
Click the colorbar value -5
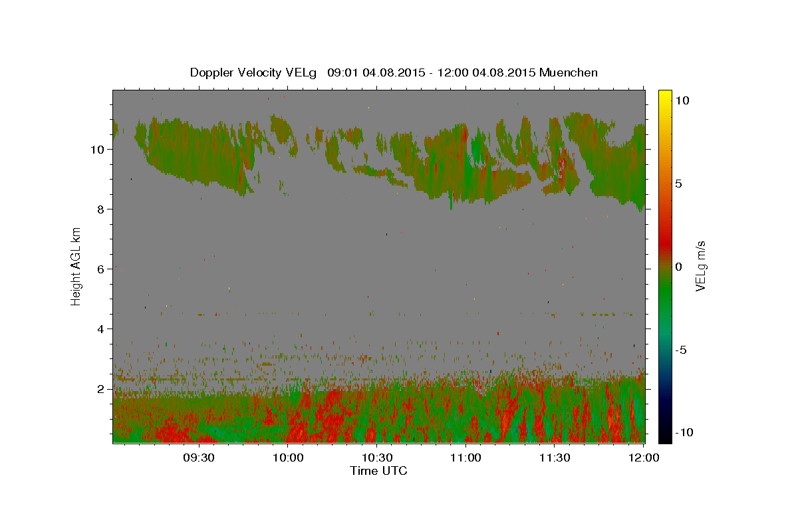(681, 350)
